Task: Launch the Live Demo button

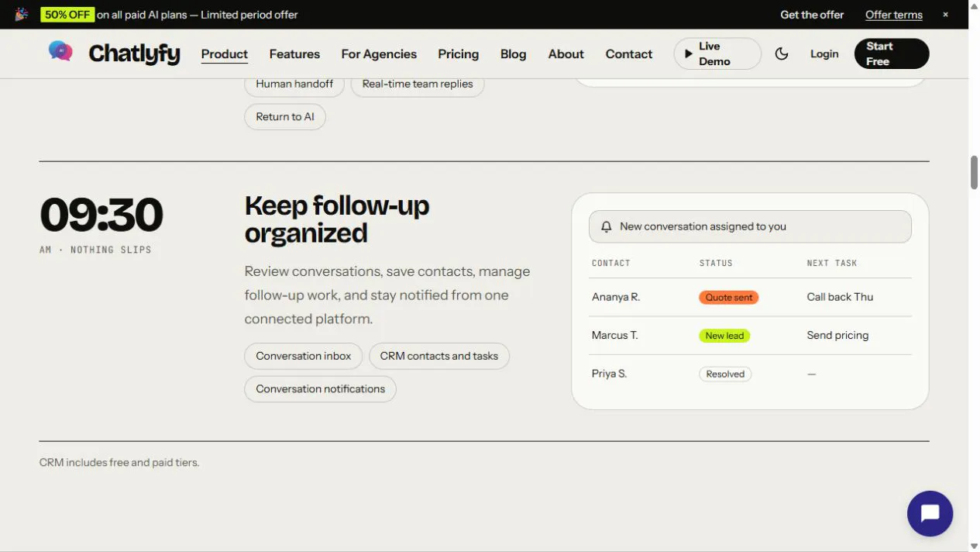Action: point(717,53)
